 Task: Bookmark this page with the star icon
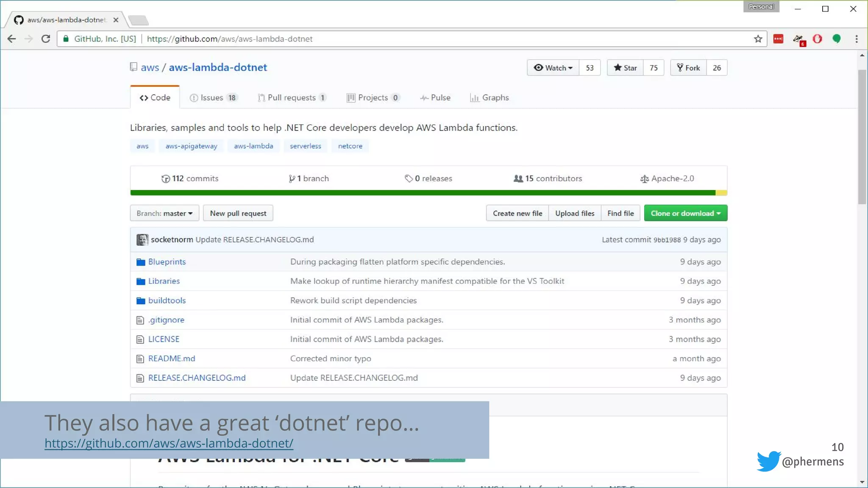pyautogui.click(x=758, y=39)
